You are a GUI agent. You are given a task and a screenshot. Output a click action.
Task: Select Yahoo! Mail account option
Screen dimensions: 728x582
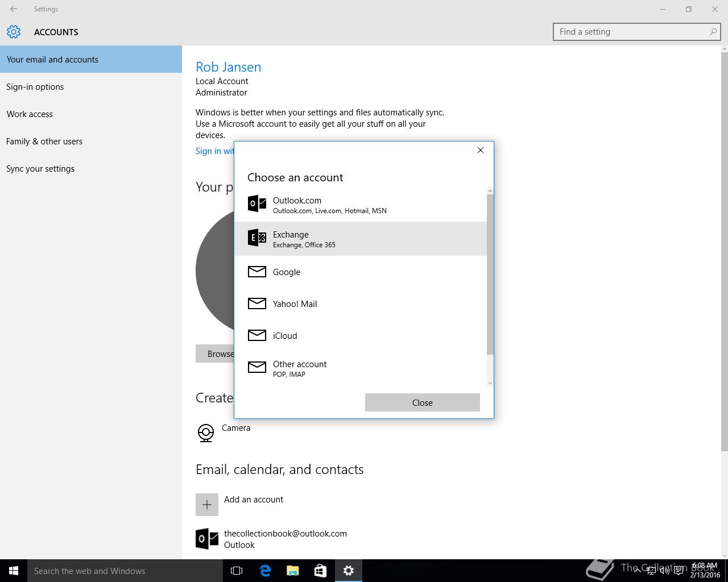point(361,304)
